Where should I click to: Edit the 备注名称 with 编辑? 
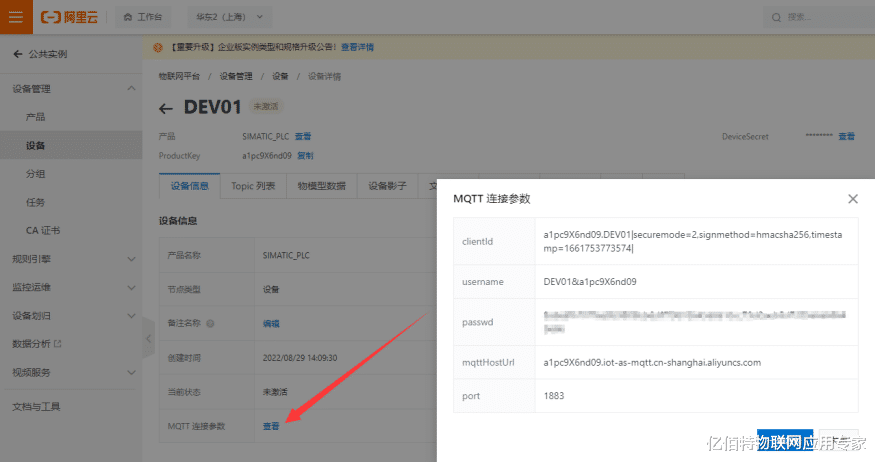(x=271, y=324)
